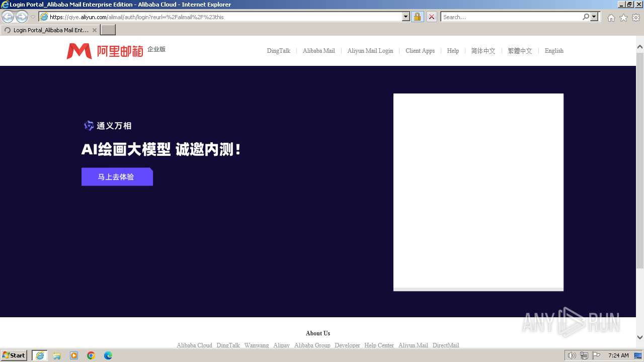
Task: Open the DirectMail footer link
Action: tap(446, 345)
